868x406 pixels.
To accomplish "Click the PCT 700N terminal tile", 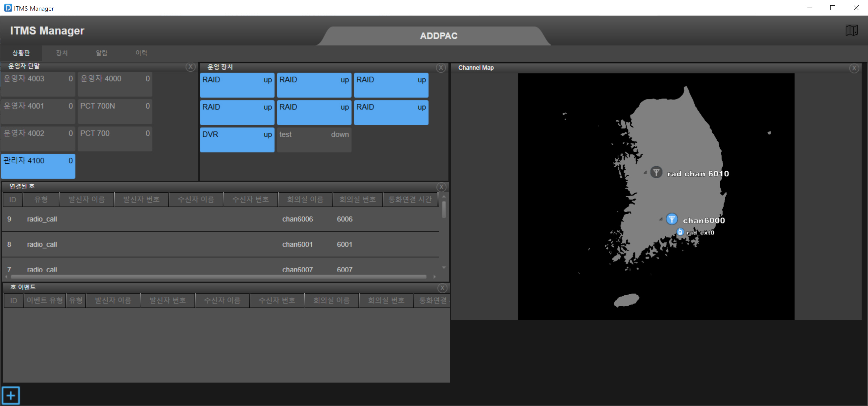I will point(115,111).
